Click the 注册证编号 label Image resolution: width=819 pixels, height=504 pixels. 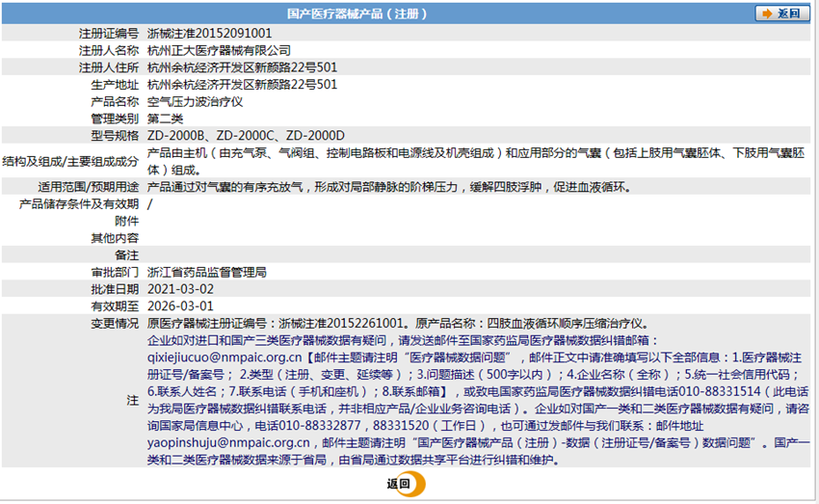(109, 34)
